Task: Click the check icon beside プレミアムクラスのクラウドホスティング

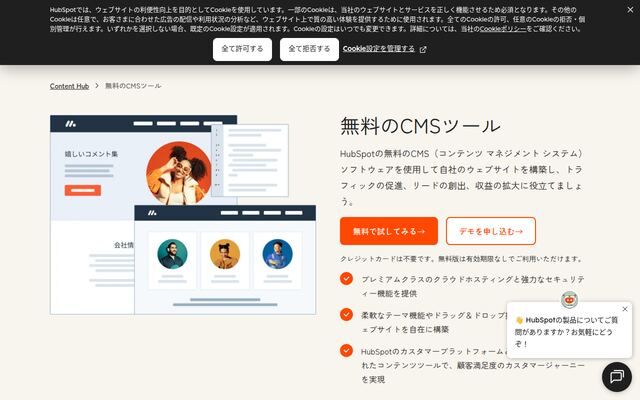Action: [x=347, y=278]
